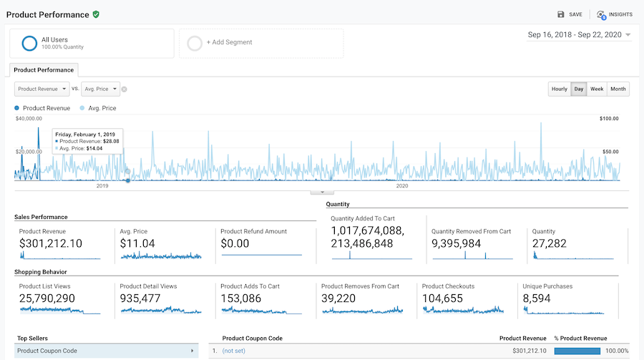Click the Product Checkouts sparkline
The width and height of the screenshot is (644, 360).
pyautogui.click(x=463, y=310)
